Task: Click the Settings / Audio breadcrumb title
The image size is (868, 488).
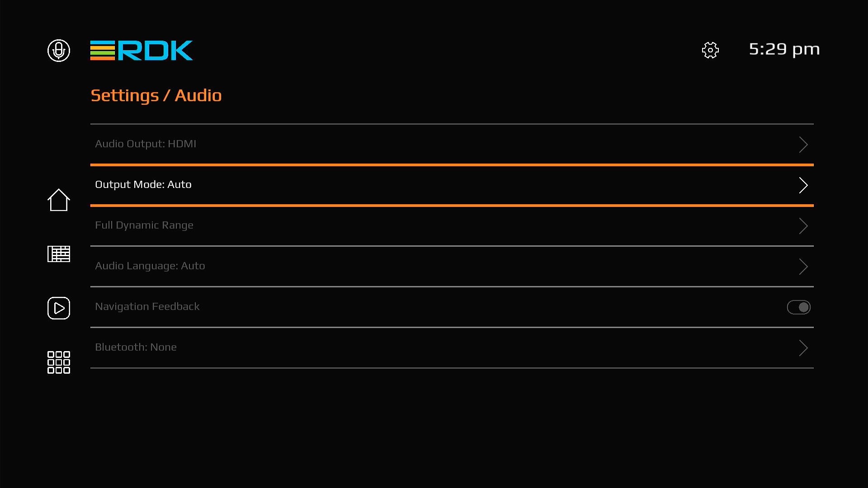Action: tap(156, 95)
